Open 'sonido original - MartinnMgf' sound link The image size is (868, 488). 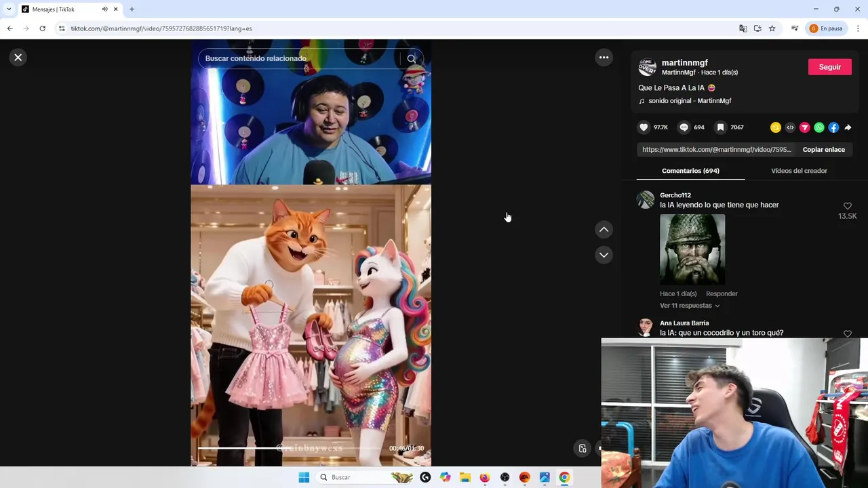click(x=690, y=101)
